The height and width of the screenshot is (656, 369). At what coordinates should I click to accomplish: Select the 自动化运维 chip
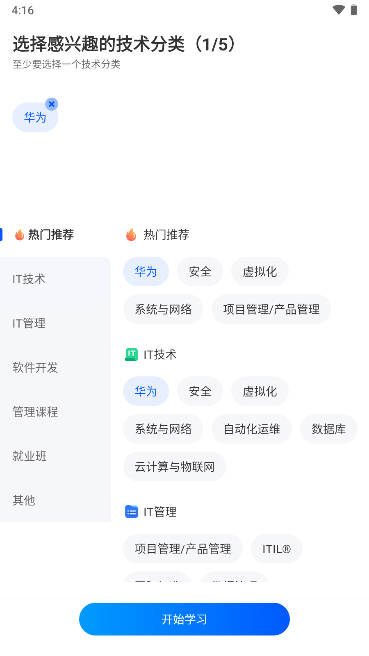click(x=251, y=429)
